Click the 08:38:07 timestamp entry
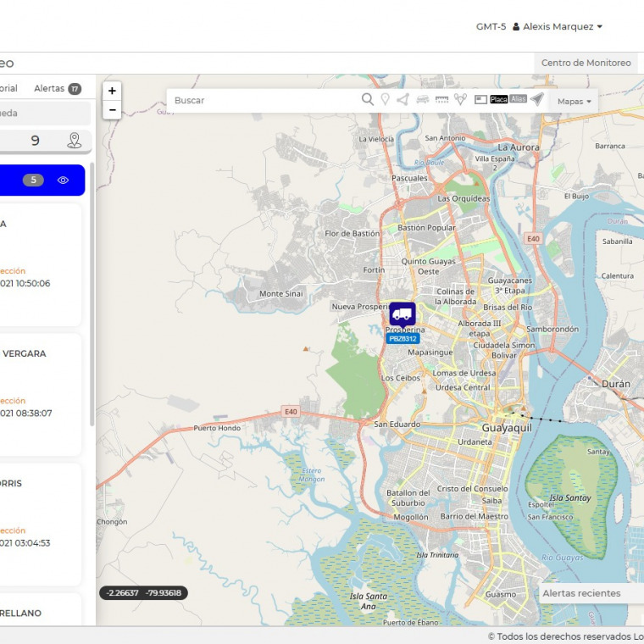644x644 pixels. (26, 414)
